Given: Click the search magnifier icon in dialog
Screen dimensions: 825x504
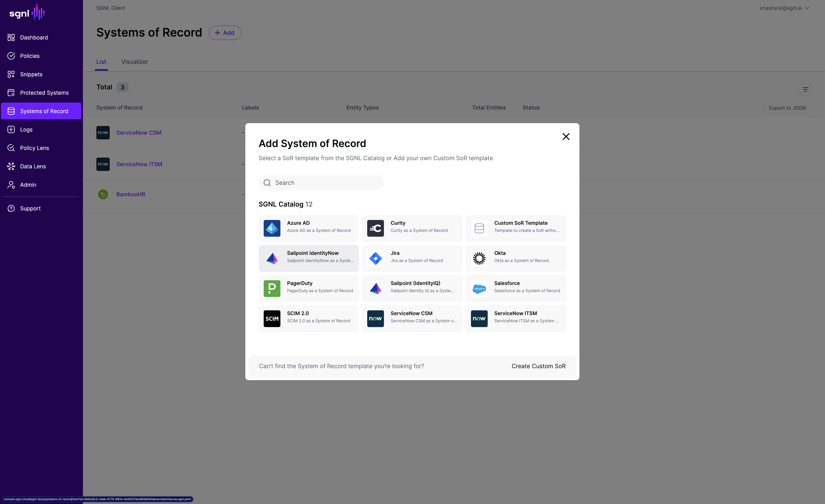Looking at the screenshot, I should click(x=267, y=183).
